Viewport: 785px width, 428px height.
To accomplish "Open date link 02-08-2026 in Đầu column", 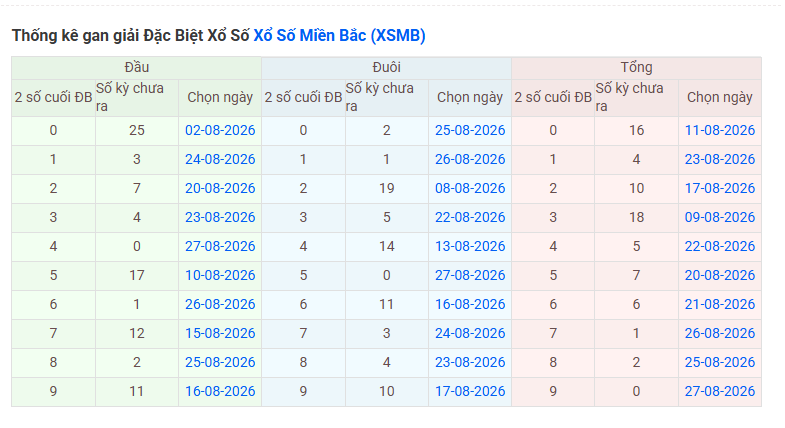I will tap(220, 130).
